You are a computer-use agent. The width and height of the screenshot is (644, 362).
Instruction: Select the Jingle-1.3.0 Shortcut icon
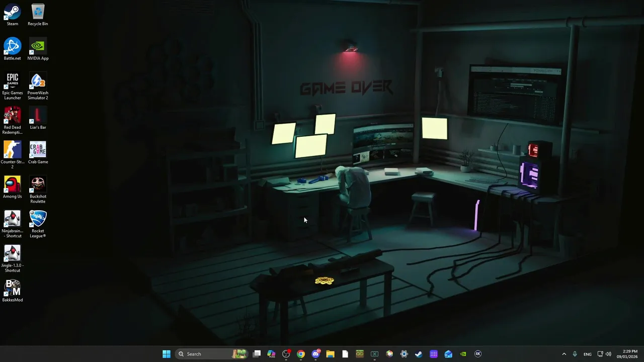pos(13,259)
